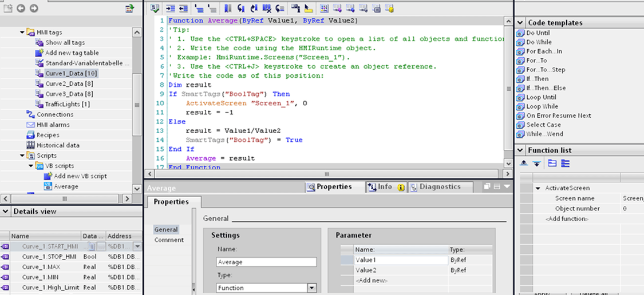Collapse the Details view section
Viewport: 644px width, 295px height.
pyautogui.click(x=6, y=212)
